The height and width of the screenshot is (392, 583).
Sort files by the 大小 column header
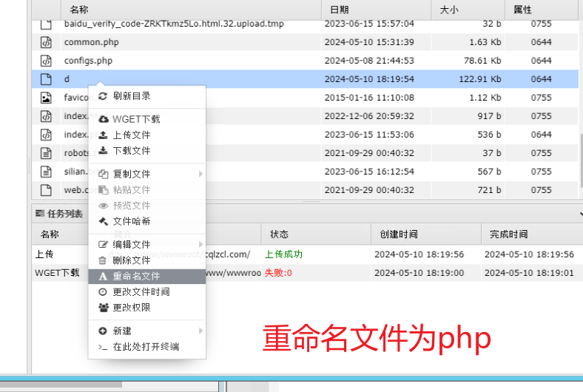448,10
